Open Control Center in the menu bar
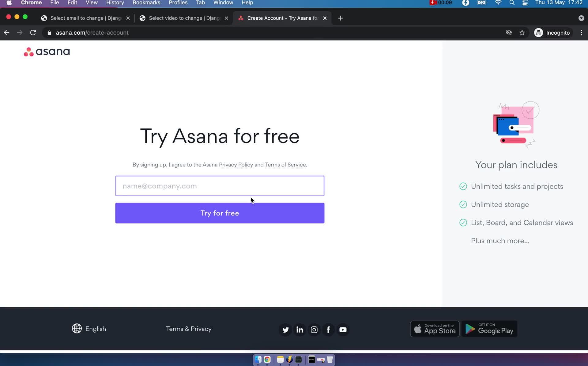588x366 pixels. [x=525, y=3]
